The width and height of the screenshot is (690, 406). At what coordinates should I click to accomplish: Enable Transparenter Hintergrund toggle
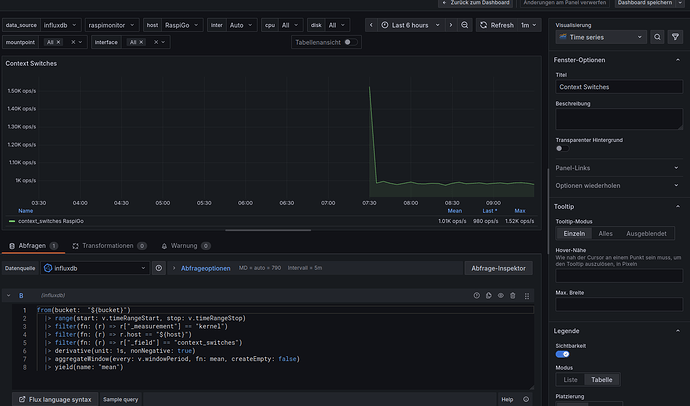point(560,148)
